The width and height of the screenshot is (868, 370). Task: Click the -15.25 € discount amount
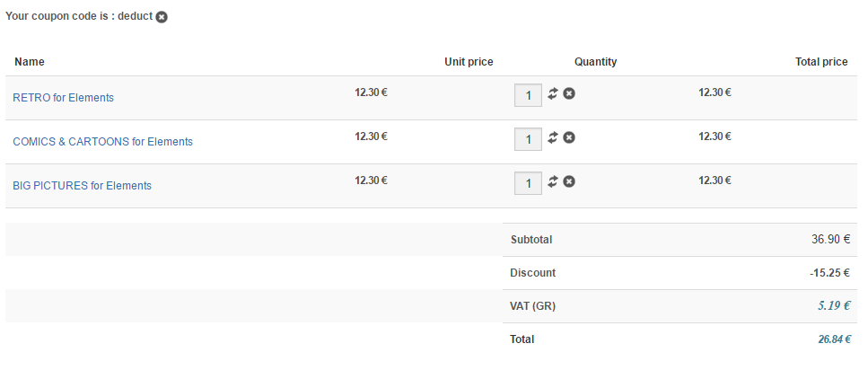(828, 273)
